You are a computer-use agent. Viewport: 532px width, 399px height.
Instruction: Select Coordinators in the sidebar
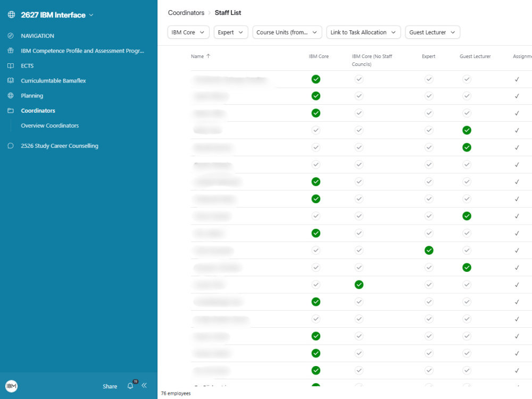(38, 111)
